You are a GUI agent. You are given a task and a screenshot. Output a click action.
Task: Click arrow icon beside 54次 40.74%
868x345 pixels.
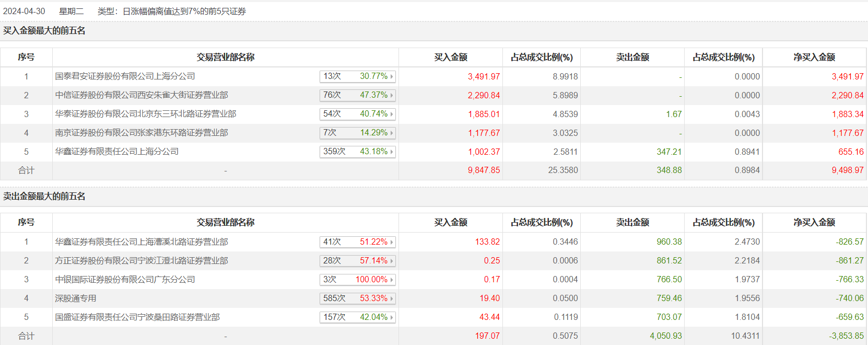click(x=392, y=114)
